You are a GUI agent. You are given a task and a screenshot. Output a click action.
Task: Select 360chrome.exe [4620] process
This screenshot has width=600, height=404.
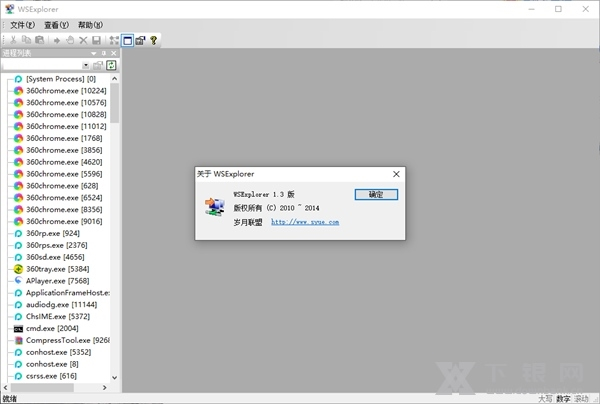pyautogui.click(x=64, y=162)
